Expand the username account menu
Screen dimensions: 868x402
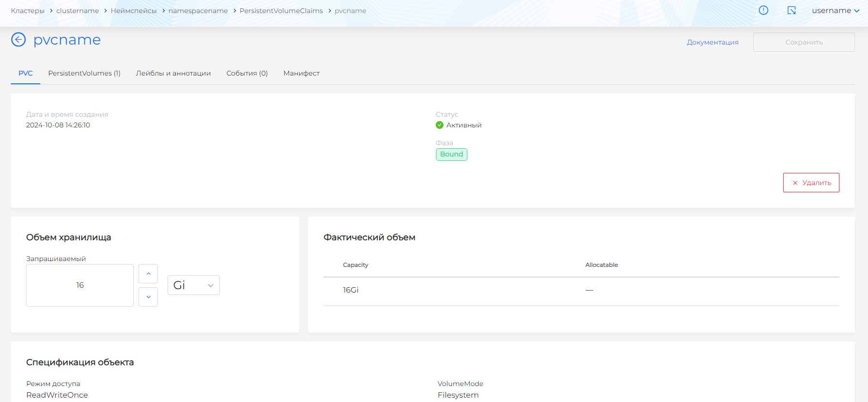point(835,11)
